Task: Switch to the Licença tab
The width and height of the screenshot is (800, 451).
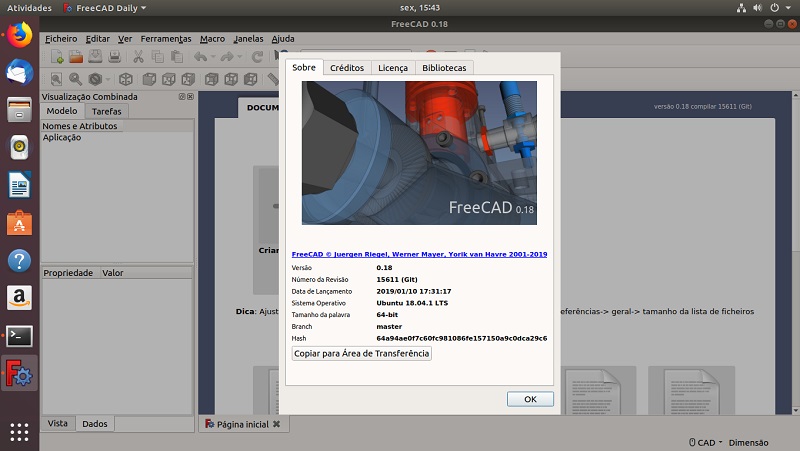Action: (x=393, y=68)
